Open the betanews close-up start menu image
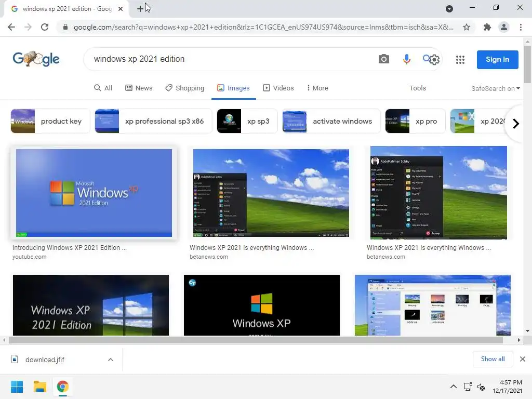The width and height of the screenshot is (532, 399). pos(438,193)
